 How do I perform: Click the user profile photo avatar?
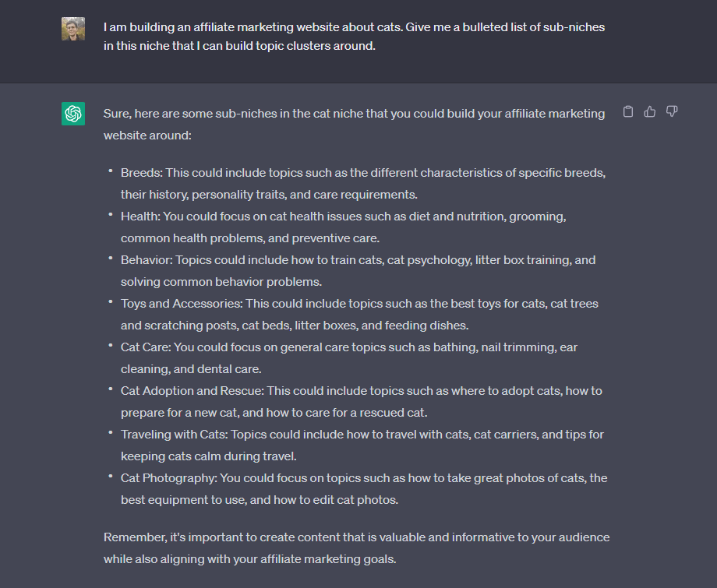[x=73, y=29]
